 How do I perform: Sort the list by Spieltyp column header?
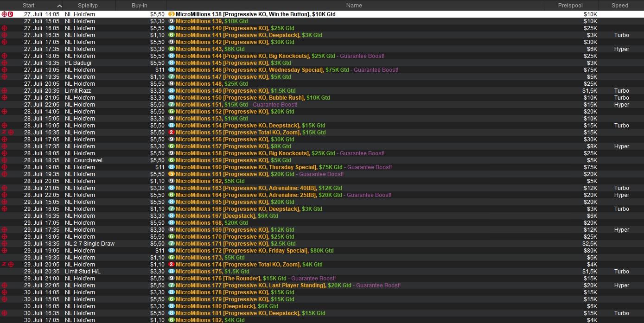[88, 6]
